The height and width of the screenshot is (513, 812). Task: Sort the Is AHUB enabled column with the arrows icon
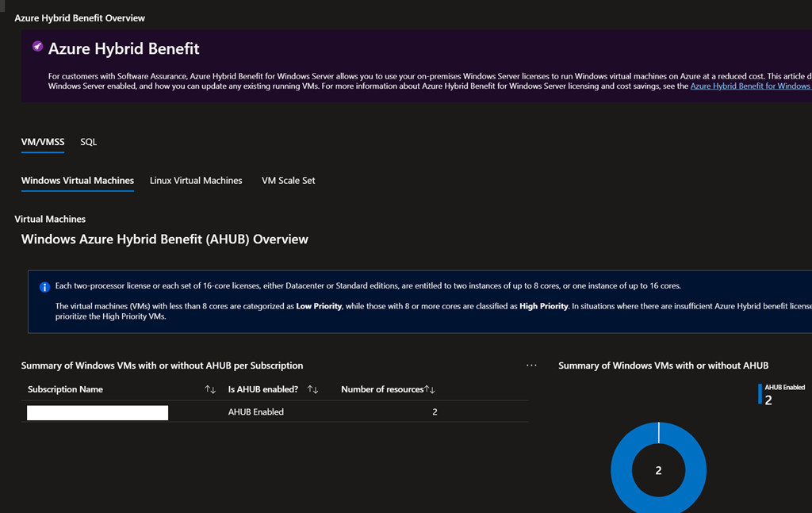click(312, 389)
